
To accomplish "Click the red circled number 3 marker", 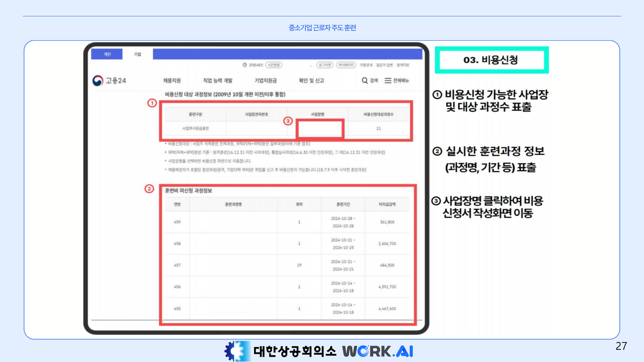I will tap(288, 121).
